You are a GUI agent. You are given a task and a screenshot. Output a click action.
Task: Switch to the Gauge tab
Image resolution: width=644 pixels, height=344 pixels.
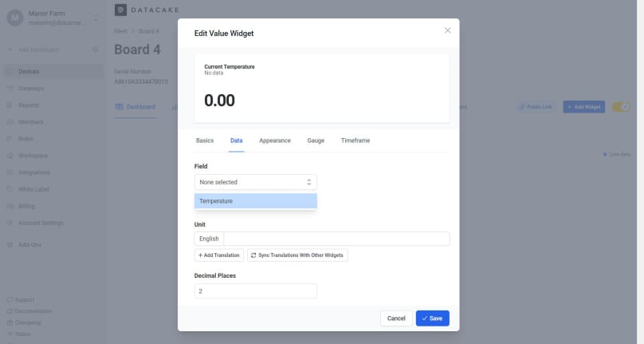[x=316, y=140]
